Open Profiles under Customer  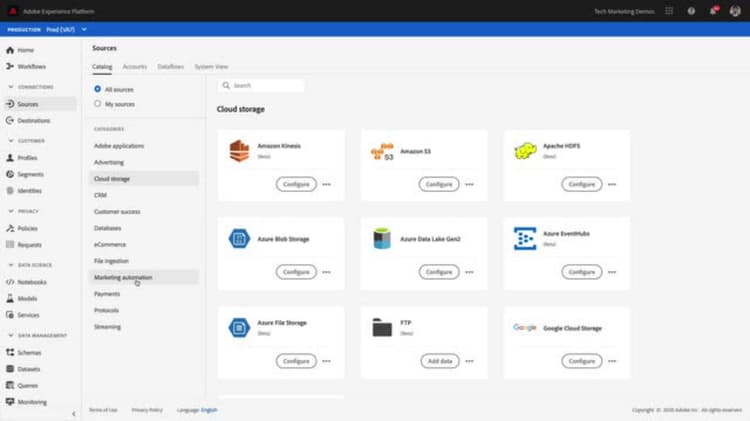22,157
